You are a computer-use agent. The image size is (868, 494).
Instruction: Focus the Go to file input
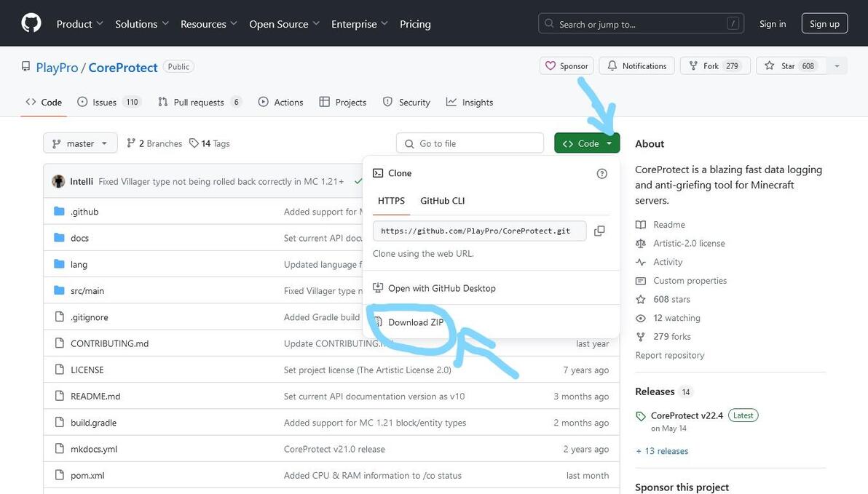477,143
